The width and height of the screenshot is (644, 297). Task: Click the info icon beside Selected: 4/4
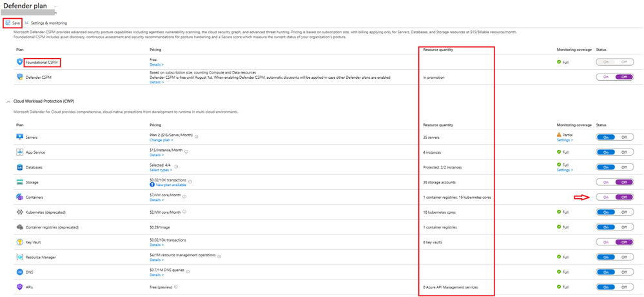[176, 165]
